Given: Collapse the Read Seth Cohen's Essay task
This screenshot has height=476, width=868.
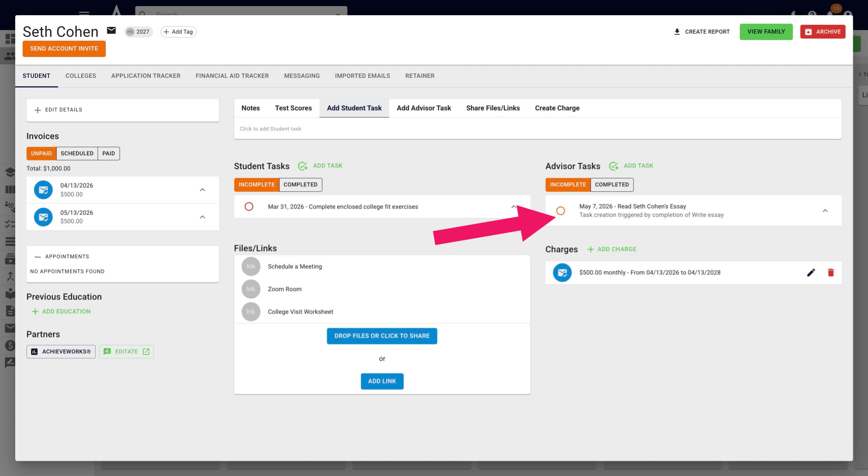Looking at the screenshot, I should (x=825, y=211).
